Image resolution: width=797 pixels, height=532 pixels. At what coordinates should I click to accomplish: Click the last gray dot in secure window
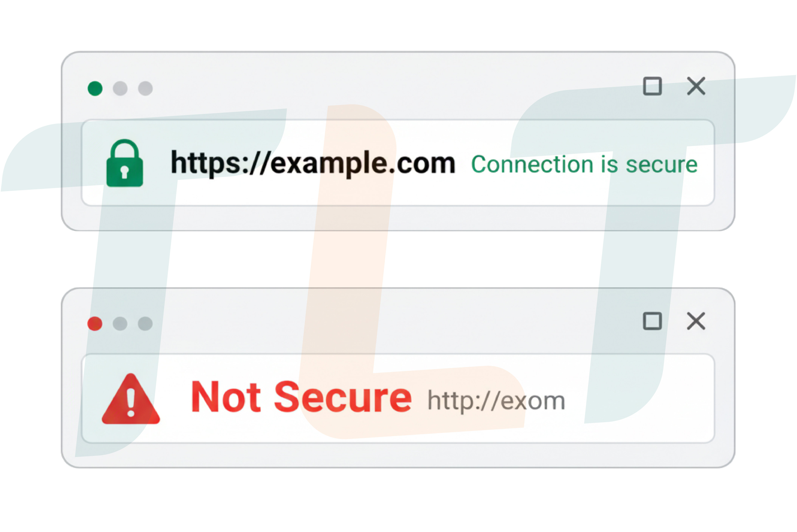coord(145,89)
